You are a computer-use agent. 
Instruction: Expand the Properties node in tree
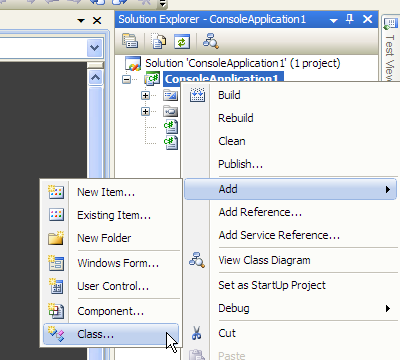[145, 95]
